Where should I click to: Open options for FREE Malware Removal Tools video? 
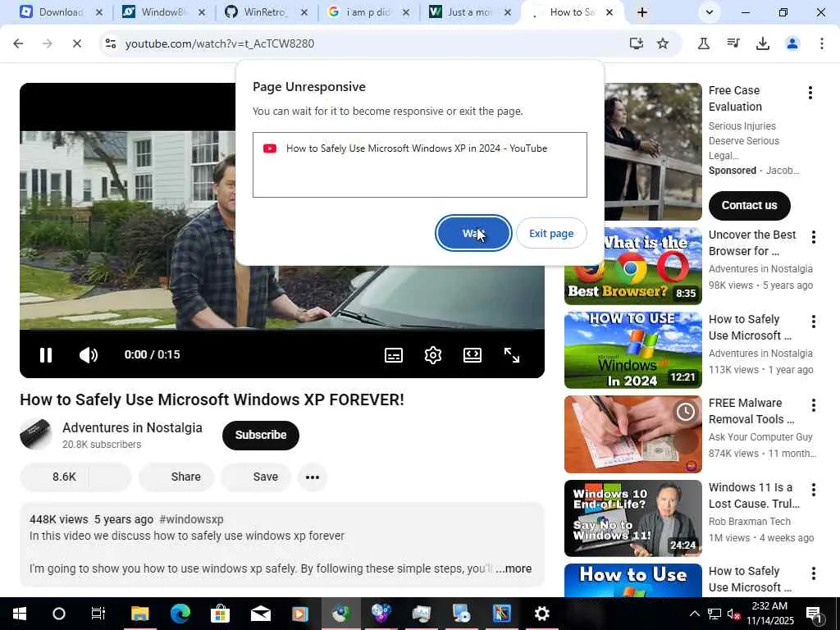pyautogui.click(x=813, y=405)
